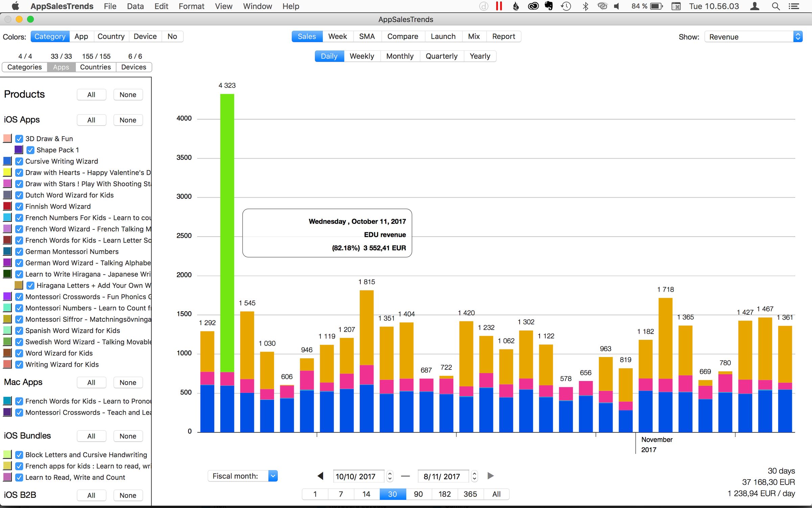Switch to Weekly view
The image size is (812, 508).
[362, 56]
